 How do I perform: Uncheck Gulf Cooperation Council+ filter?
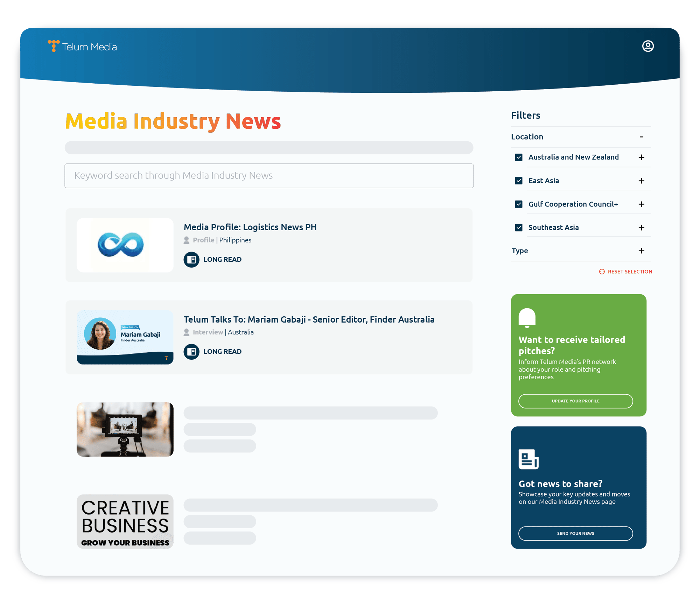point(519,204)
